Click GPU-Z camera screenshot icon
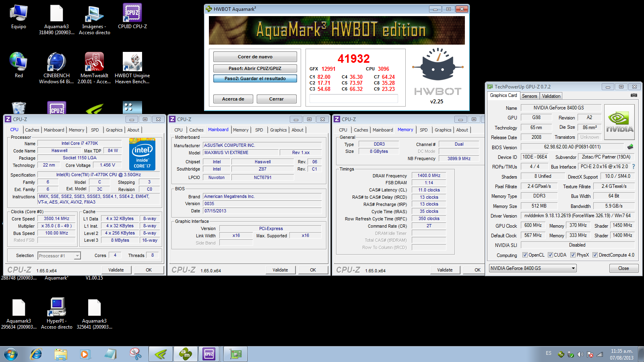 point(634,95)
